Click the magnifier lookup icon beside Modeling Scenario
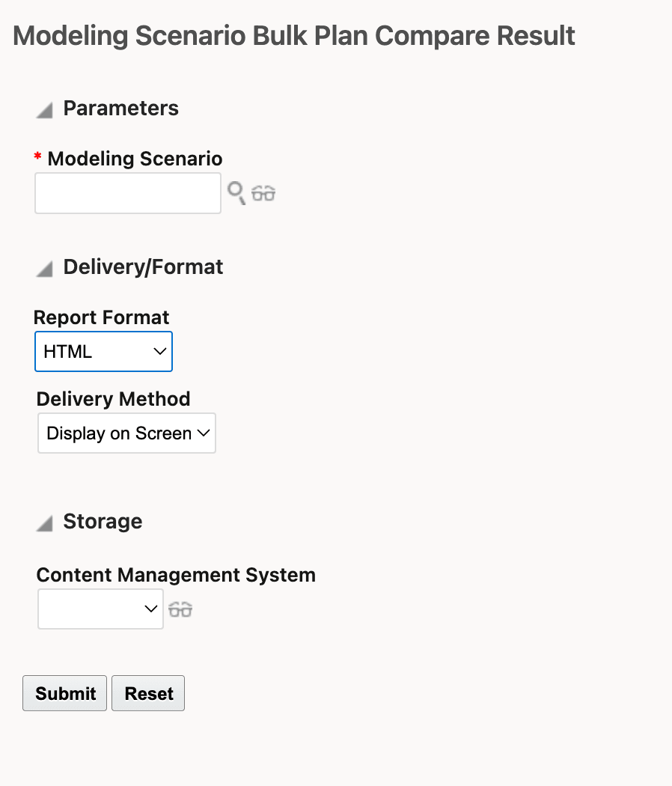The height and width of the screenshot is (786, 672). [236, 193]
